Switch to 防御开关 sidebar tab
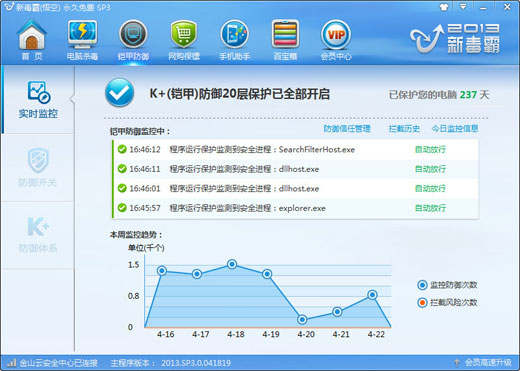Screen dimensions: 520x371 [x=38, y=168]
